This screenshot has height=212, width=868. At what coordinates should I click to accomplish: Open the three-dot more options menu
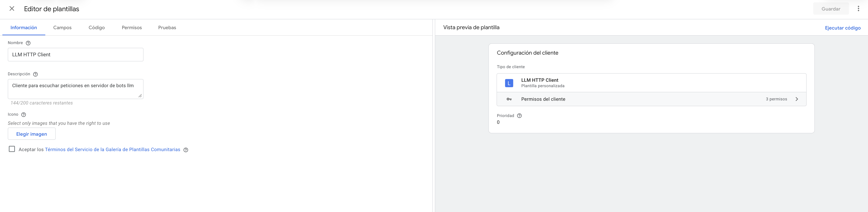coord(858,9)
